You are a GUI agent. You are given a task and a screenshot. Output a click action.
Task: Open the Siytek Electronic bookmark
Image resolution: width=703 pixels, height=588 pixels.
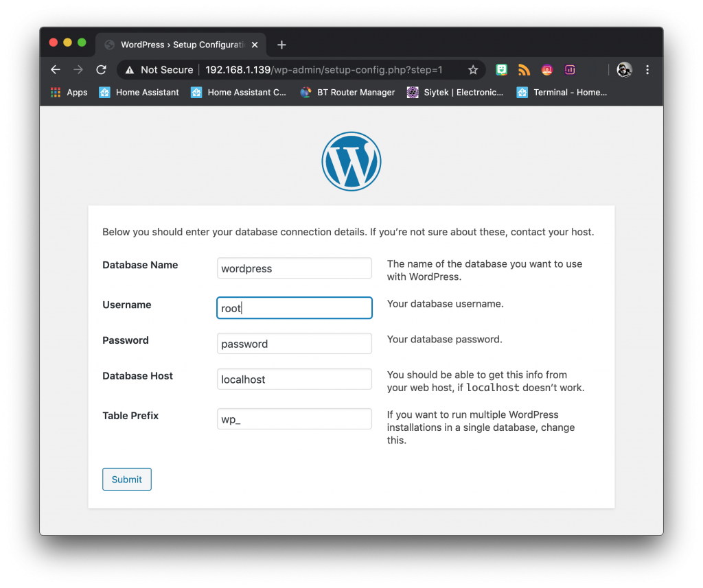click(x=455, y=93)
